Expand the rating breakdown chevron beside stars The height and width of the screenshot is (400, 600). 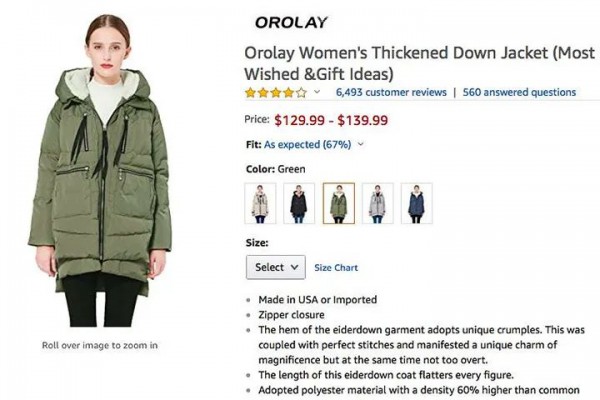tap(317, 92)
